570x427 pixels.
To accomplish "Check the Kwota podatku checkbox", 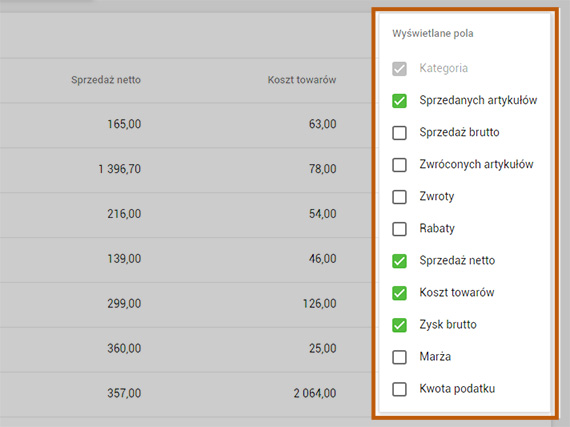I will pyautogui.click(x=399, y=388).
